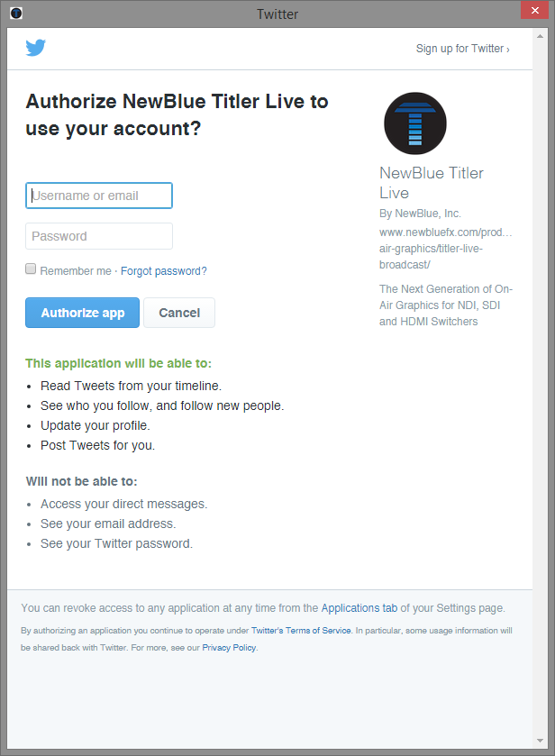
Task: Click the scrollbar down arrow
Action: point(540,741)
